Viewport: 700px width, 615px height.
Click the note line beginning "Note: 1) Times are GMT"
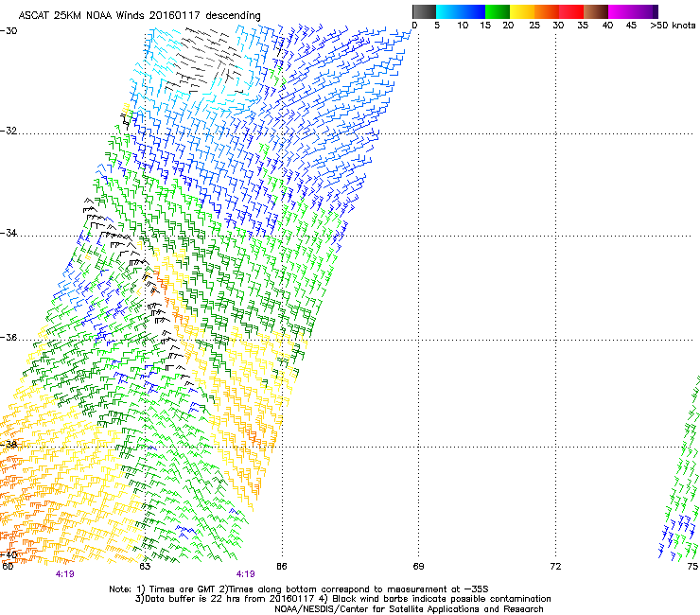coord(299,589)
